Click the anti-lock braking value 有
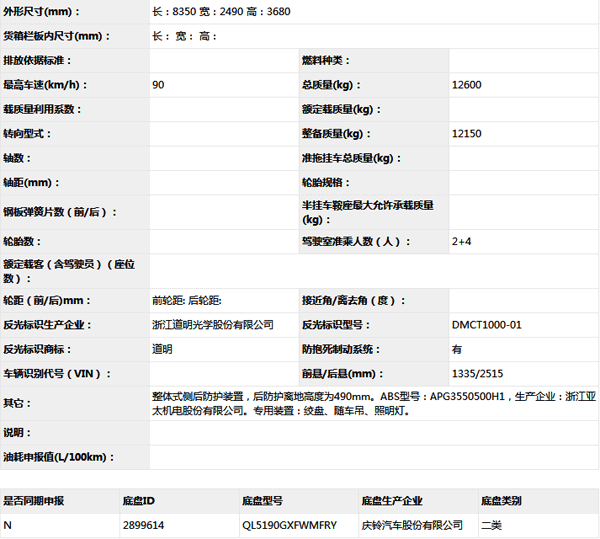Image resolution: width=600 pixels, height=539 pixels. coord(457,349)
